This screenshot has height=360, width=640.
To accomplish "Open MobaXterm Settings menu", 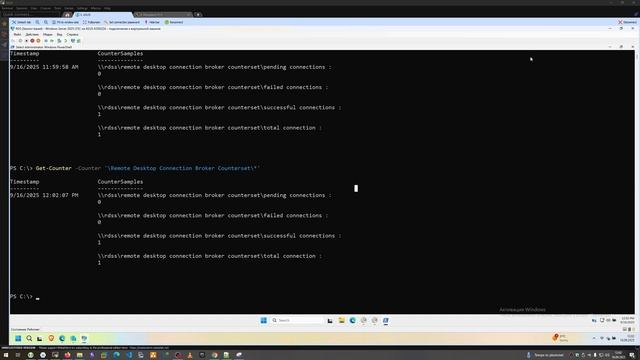I will coord(82,8).
